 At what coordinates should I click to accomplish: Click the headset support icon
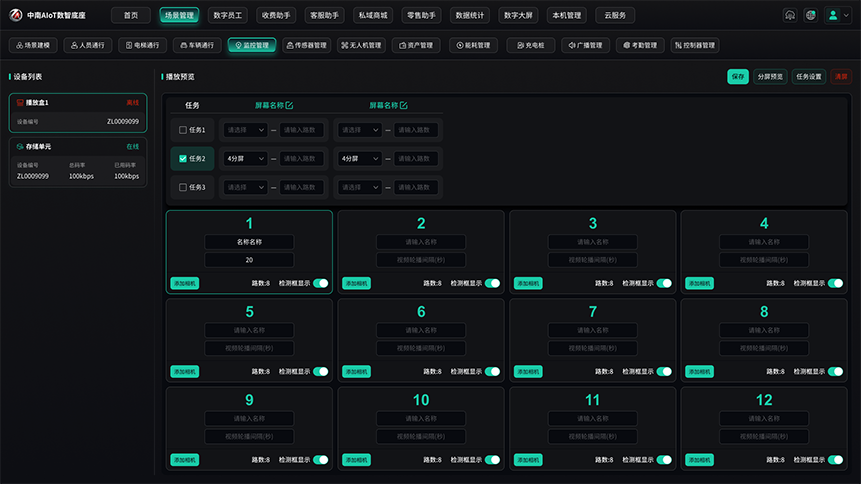point(790,15)
